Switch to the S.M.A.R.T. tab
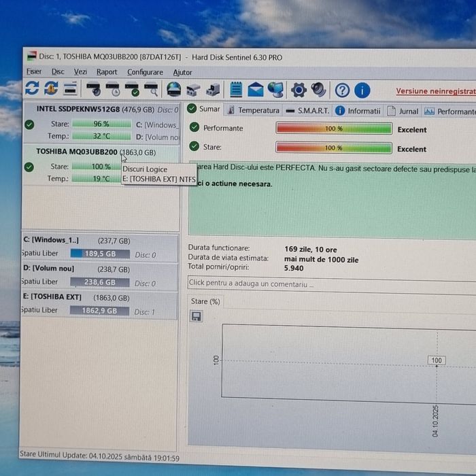This screenshot has width=476, height=476. coord(307,111)
